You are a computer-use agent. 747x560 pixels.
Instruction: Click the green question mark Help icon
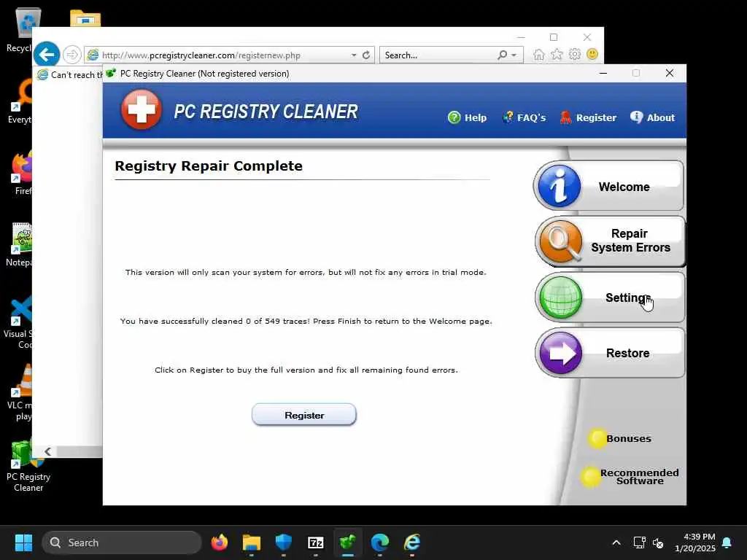[454, 117]
